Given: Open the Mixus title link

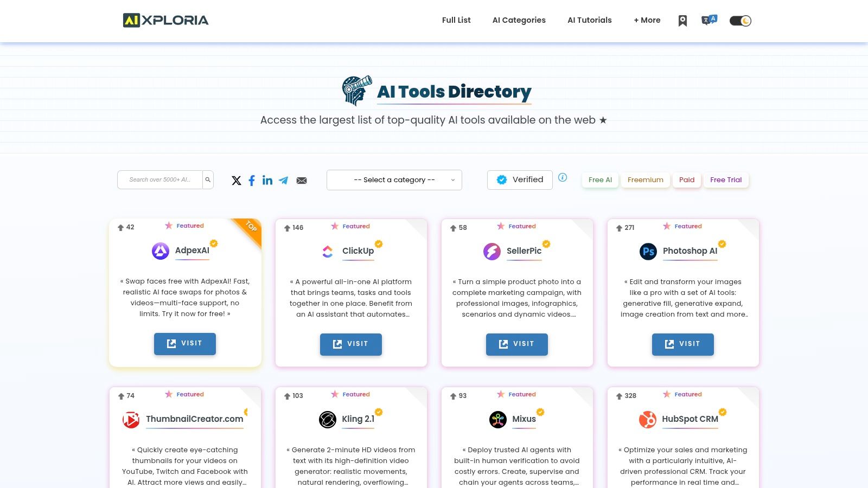Looking at the screenshot, I should tap(524, 419).
